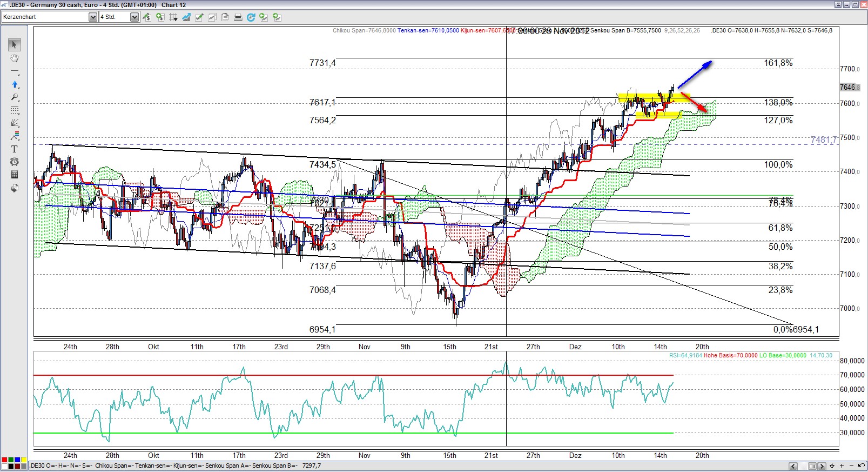The height and width of the screenshot is (472, 868).
Task: Choose the blue arrow marker tool
Action: [x=15, y=84]
